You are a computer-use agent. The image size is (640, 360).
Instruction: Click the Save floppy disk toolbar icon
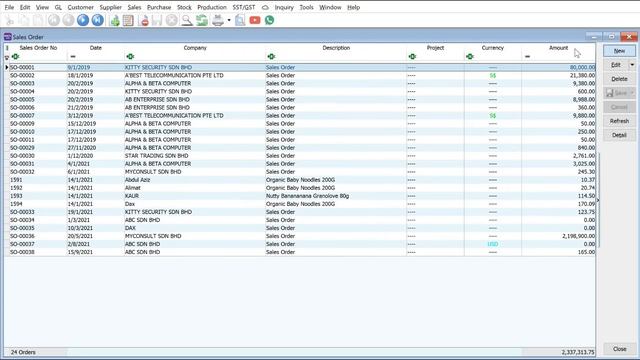[157, 20]
